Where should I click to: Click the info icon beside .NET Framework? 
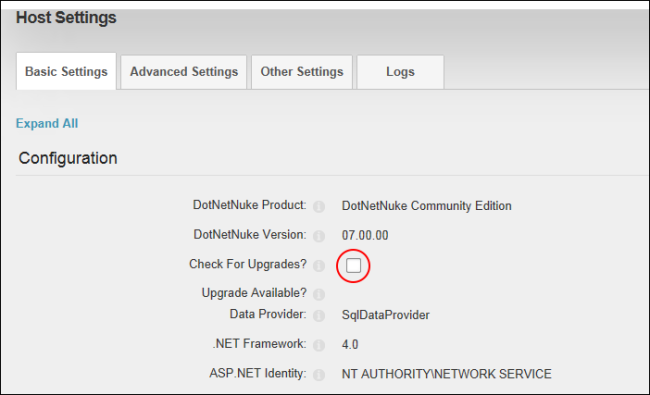pyautogui.click(x=319, y=345)
